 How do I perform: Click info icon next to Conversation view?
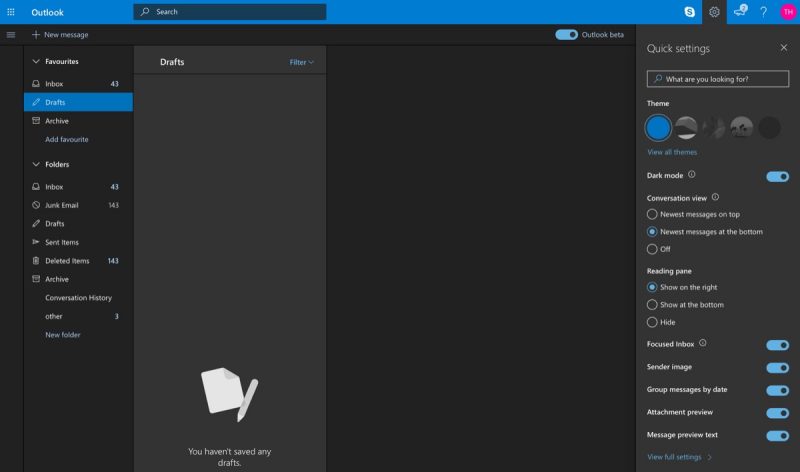click(x=715, y=197)
